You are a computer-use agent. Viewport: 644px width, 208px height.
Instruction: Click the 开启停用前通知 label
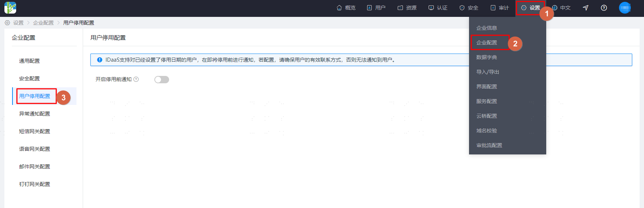point(114,79)
